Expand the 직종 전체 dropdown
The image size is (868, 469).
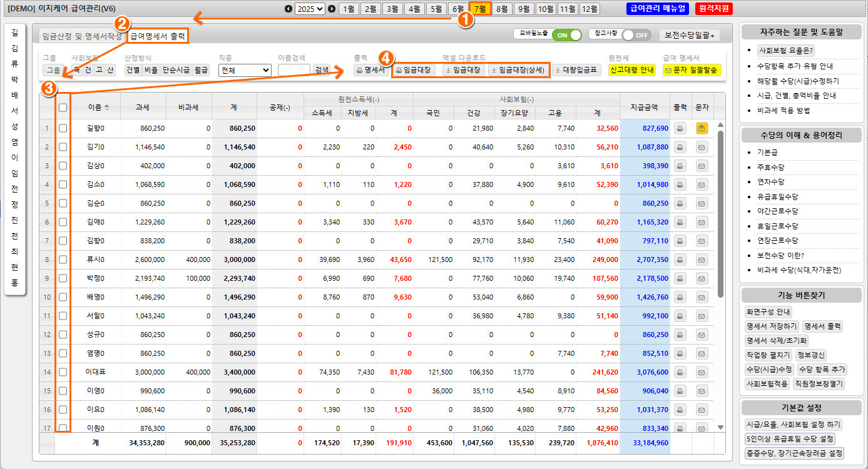point(245,70)
